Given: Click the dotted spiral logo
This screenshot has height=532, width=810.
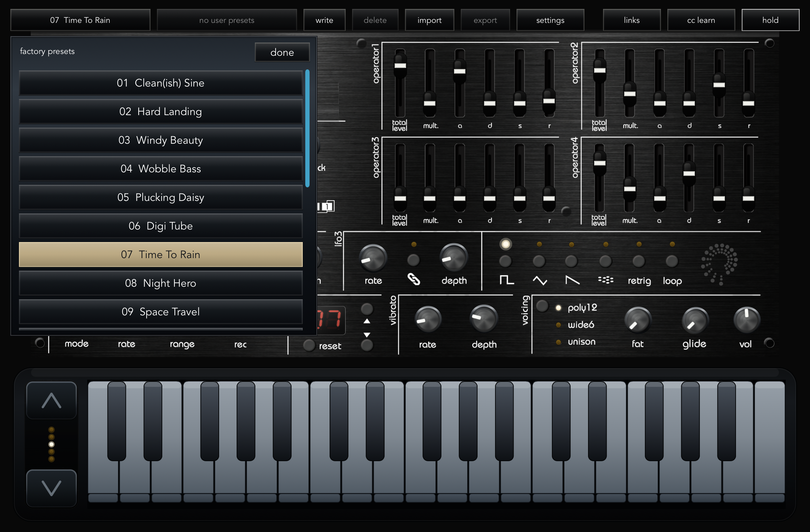Looking at the screenshot, I should (x=719, y=264).
